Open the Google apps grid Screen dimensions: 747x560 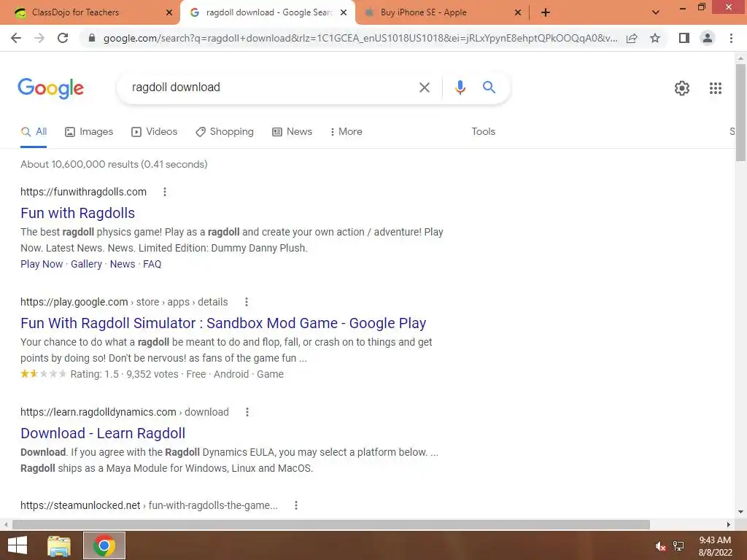pyautogui.click(x=715, y=88)
